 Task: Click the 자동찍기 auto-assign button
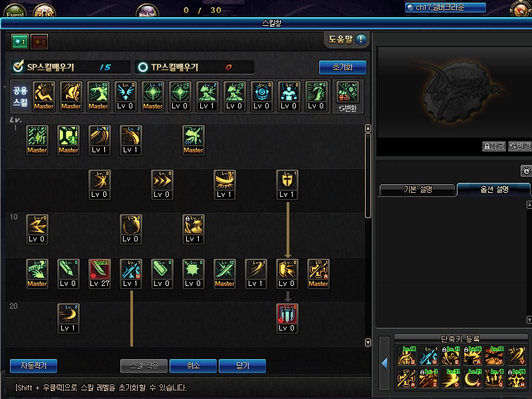point(34,366)
